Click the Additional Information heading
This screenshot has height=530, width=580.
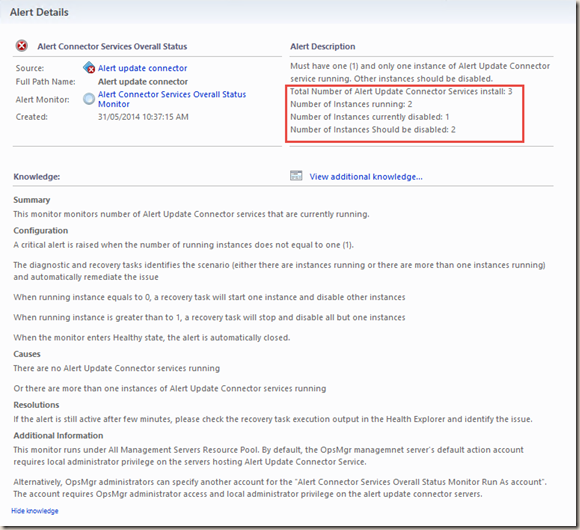click(x=58, y=435)
